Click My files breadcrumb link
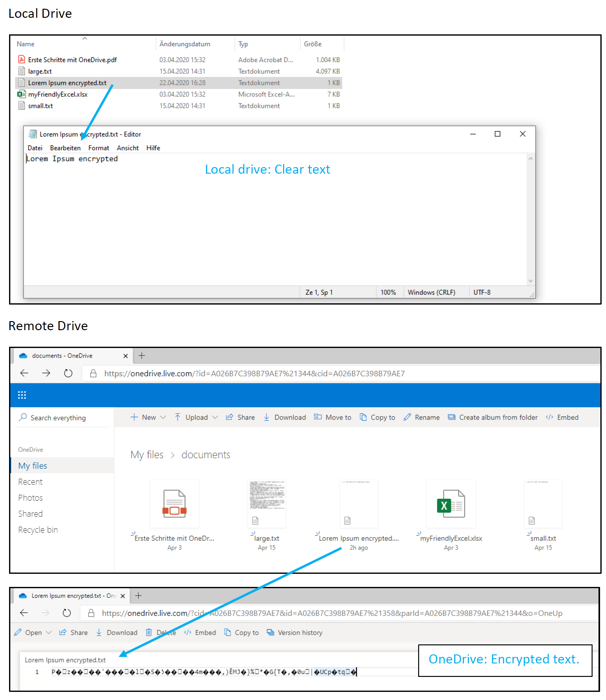 (147, 454)
